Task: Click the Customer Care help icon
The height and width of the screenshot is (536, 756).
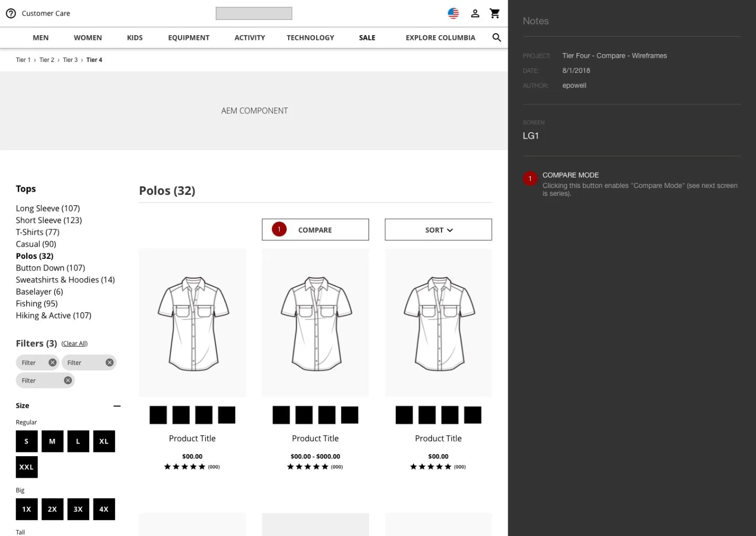Action: (x=10, y=14)
